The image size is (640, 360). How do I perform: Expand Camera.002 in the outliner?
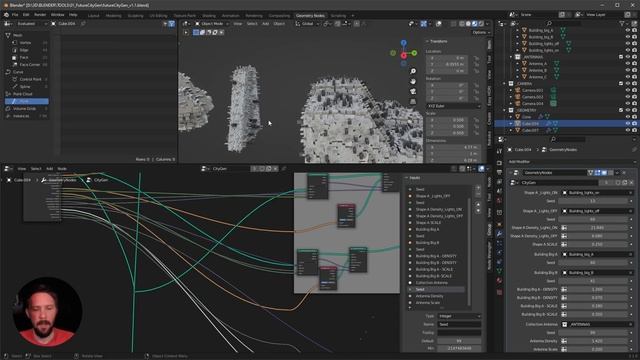[511, 97]
